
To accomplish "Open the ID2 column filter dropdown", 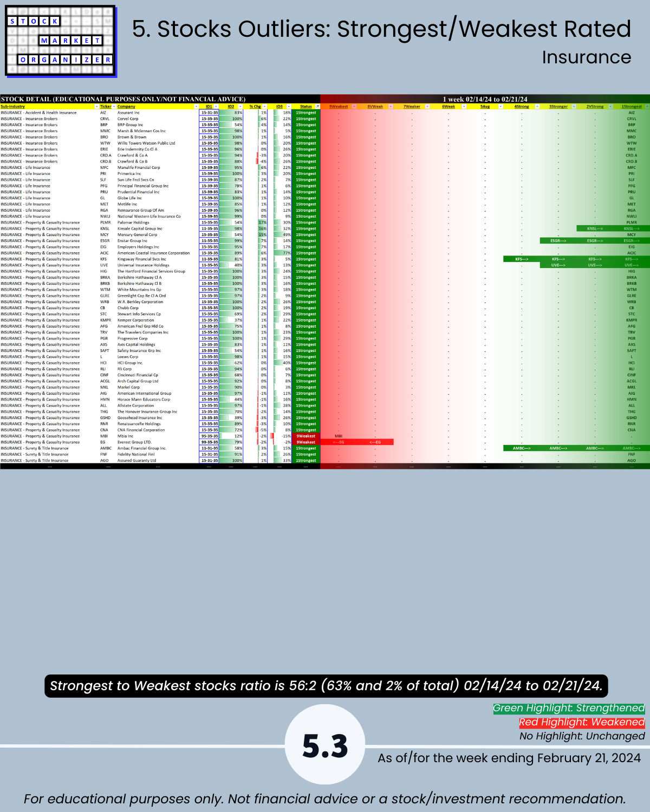I will (x=240, y=107).
